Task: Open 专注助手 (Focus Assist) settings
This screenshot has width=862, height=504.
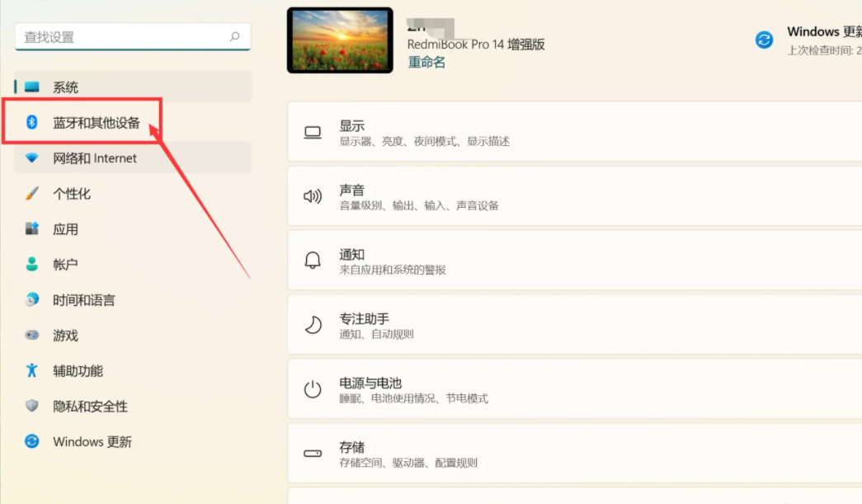Action: pos(574,325)
